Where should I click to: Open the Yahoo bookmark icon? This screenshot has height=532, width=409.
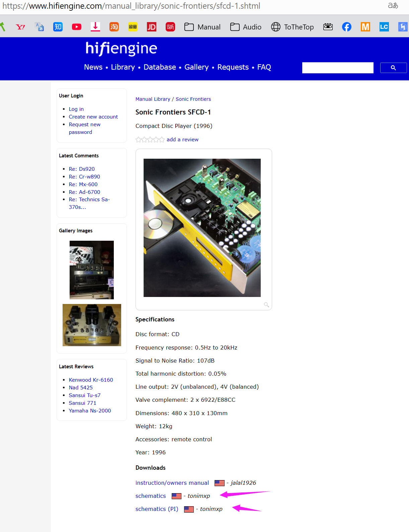click(20, 27)
